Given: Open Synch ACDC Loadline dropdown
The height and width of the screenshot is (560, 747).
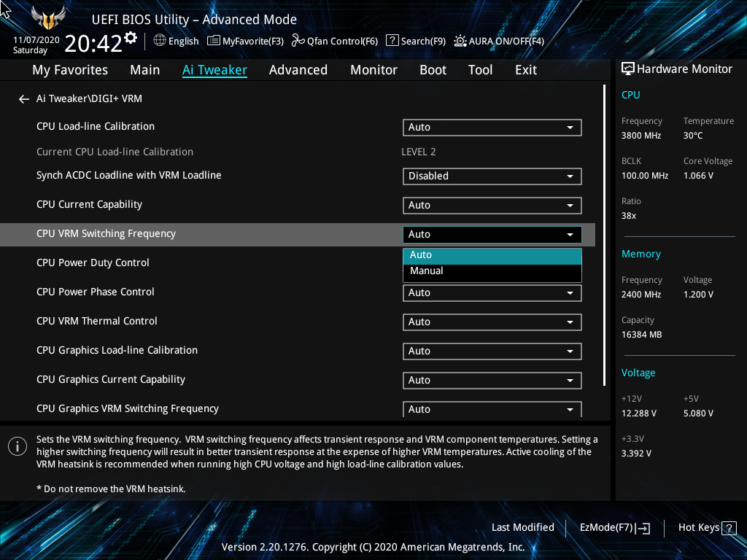Looking at the screenshot, I should click(x=492, y=176).
